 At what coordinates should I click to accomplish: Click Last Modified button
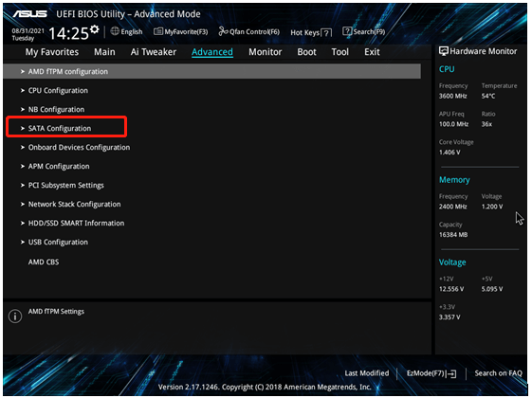(367, 373)
